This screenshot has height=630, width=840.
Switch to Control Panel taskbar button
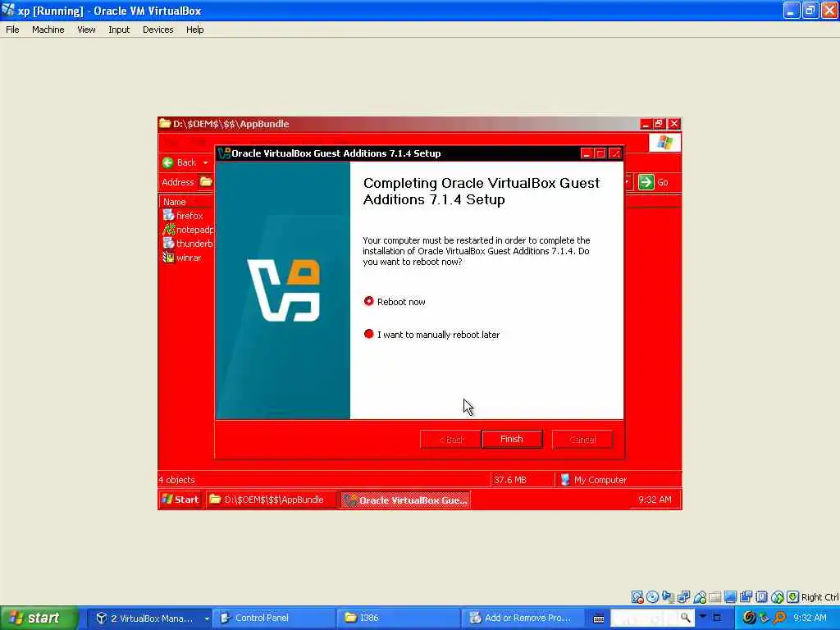click(274, 619)
